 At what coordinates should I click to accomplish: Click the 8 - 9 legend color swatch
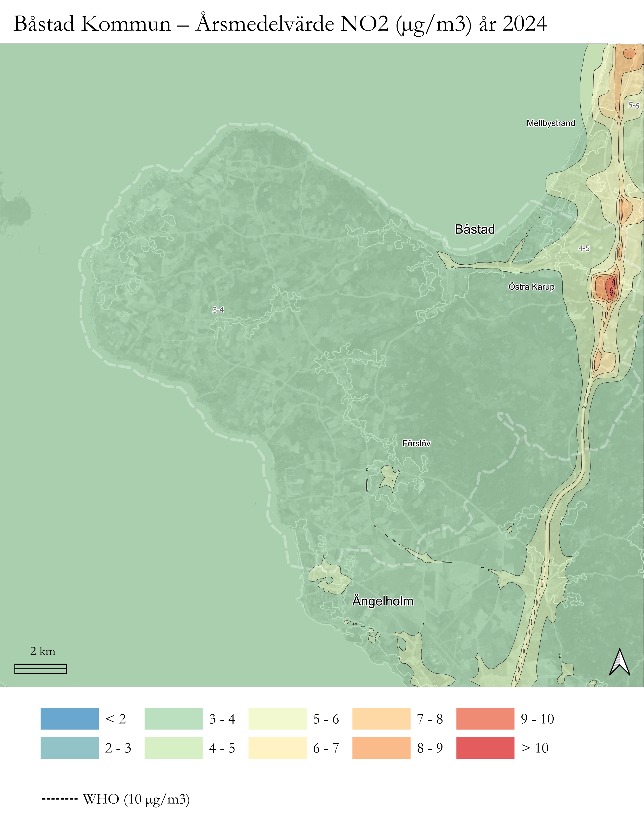point(381,748)
